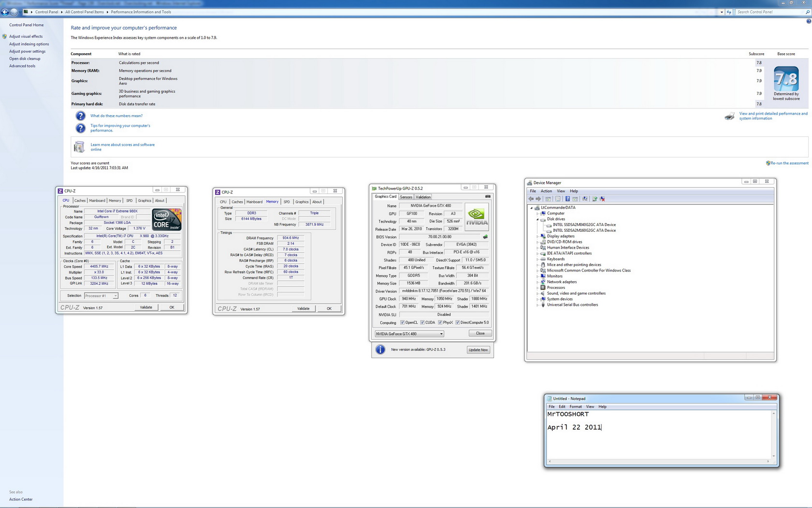Switch to the Validation tab in GPU-Z
Viewport: 812px width, 508px height.
click(423, 197)
